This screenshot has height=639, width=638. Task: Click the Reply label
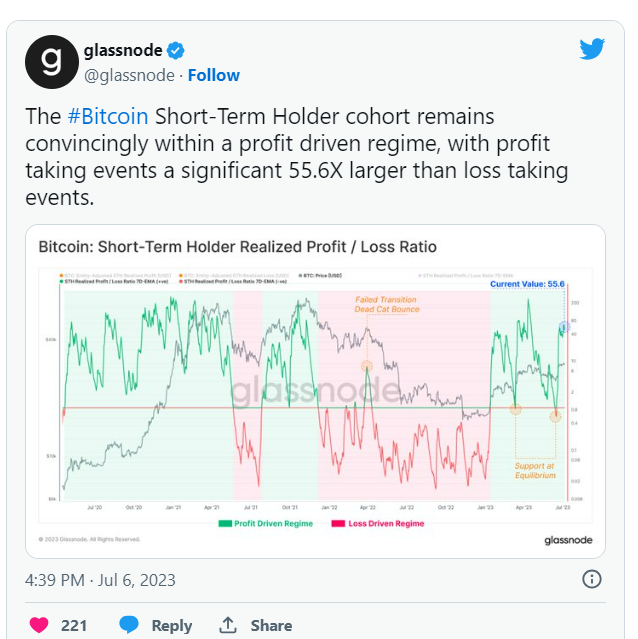pyautogui.click(x=171, y=625)
